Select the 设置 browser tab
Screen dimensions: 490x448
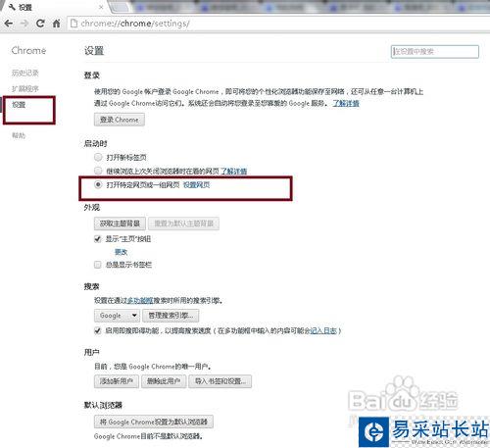coord(56,7)
